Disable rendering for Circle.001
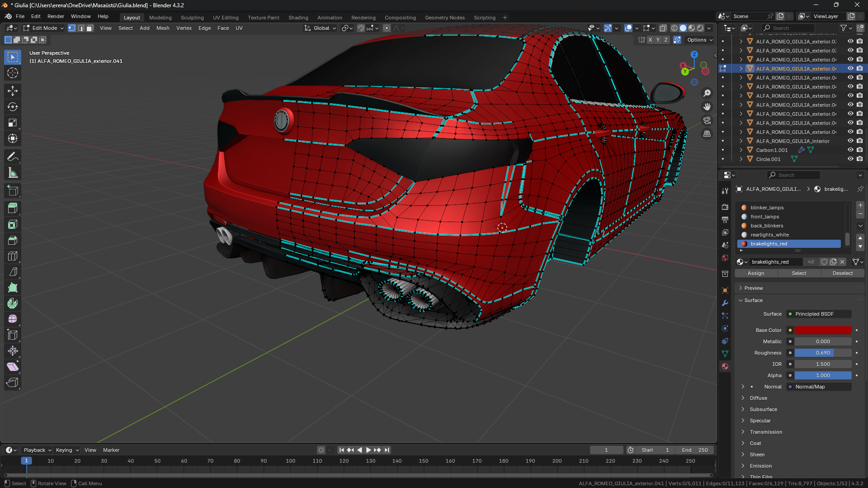This screenshot has height=488, width=868. (x=859, y=159)
